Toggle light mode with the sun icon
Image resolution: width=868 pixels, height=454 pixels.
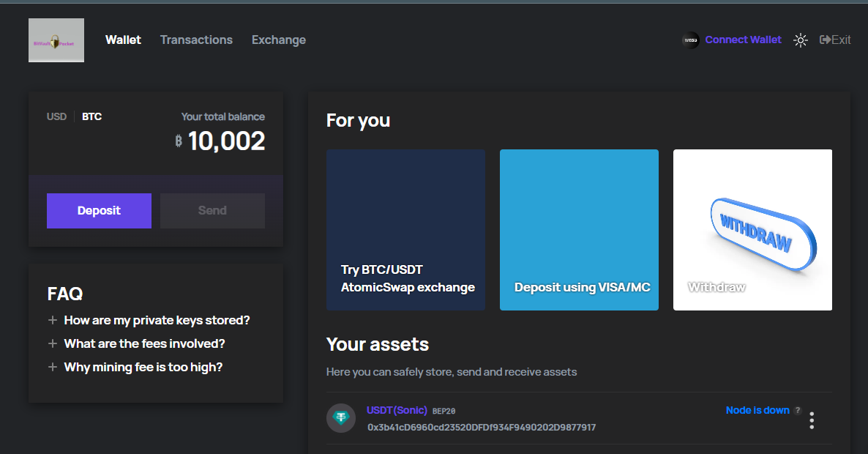[800, 40]
